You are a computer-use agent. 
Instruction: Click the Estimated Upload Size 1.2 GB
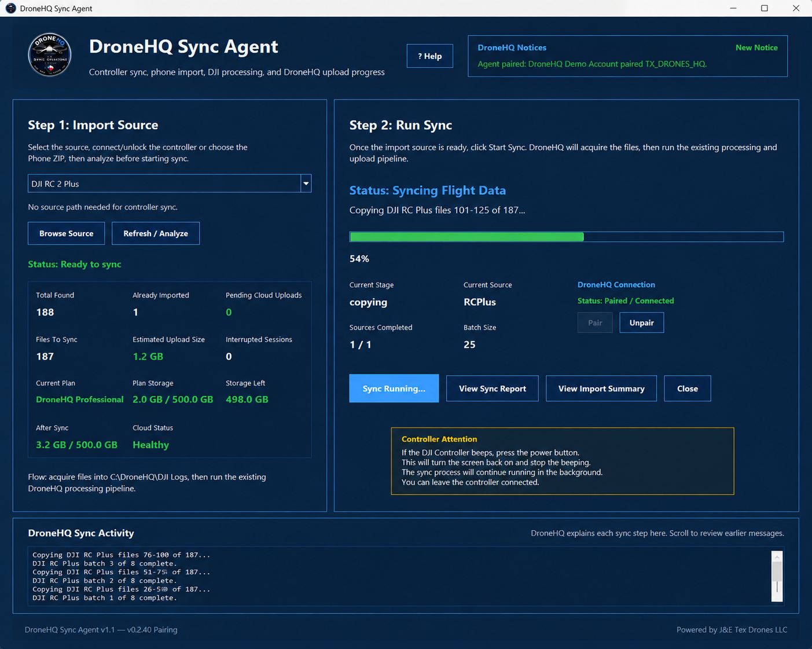(148, 357)
